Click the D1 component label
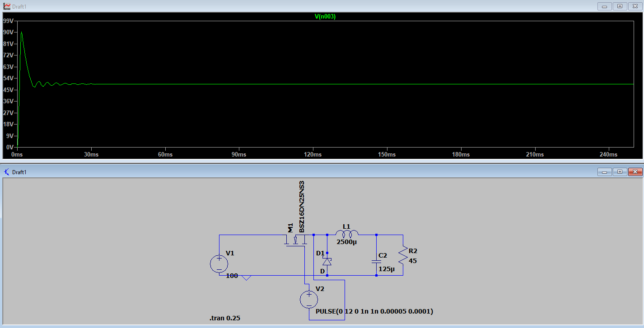The height and width of the screenshot is (328, 644). [x=320, y=253]
